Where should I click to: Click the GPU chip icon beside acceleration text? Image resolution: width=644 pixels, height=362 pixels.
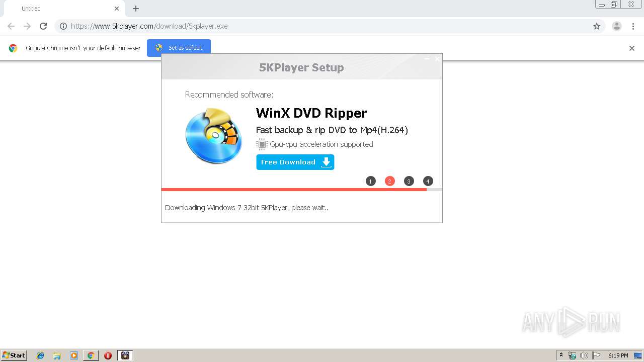click(x=262, y=144)
